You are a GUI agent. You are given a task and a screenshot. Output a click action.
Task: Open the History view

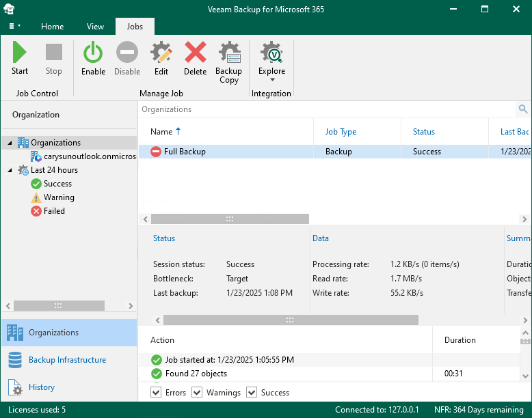tap(41, 387)
